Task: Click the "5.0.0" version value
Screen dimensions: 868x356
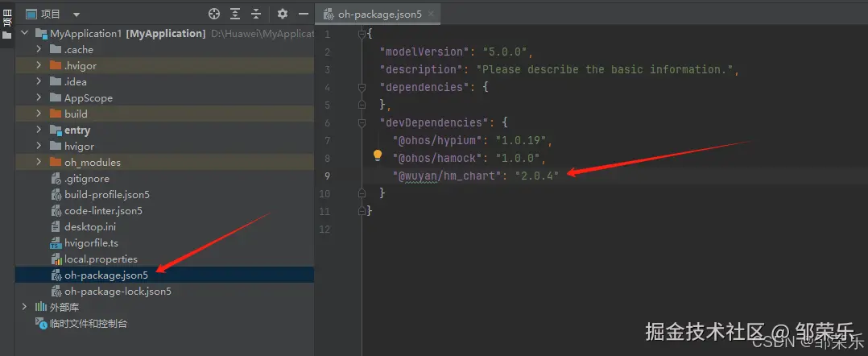Action: click(506, 52)
